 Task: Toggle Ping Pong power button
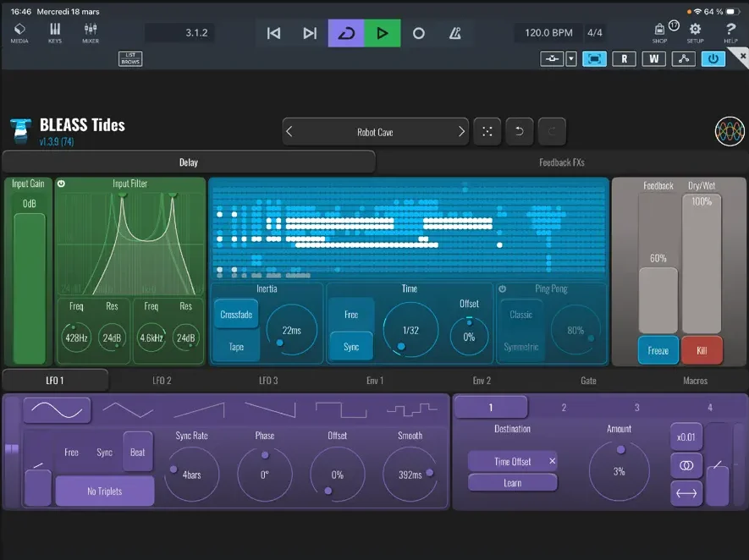[502, 288]
